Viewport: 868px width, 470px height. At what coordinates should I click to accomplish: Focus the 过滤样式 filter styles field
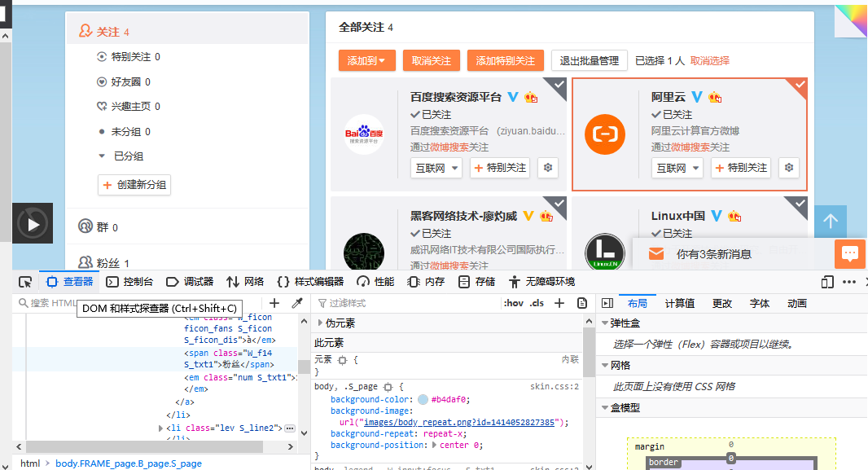point(407,303)
